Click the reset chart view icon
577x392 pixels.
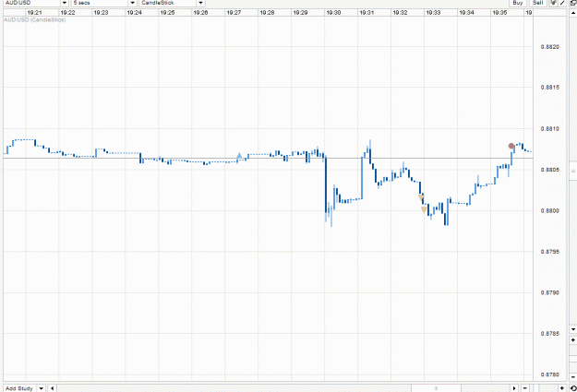click(x=573, y=388)
